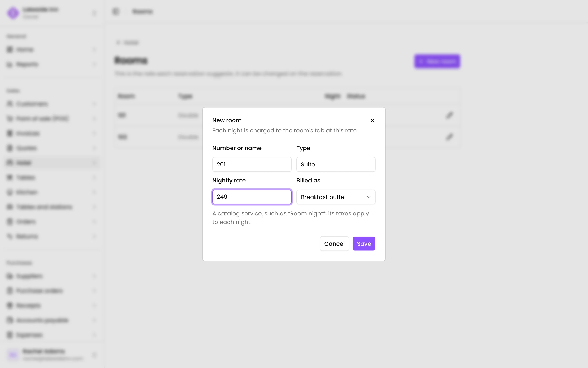Image resolution: width=588 pixels, height=368 pixels.
Task: Open the Accounts payable sidebar item
Action: pyautogui.click(x=52, y=320)
